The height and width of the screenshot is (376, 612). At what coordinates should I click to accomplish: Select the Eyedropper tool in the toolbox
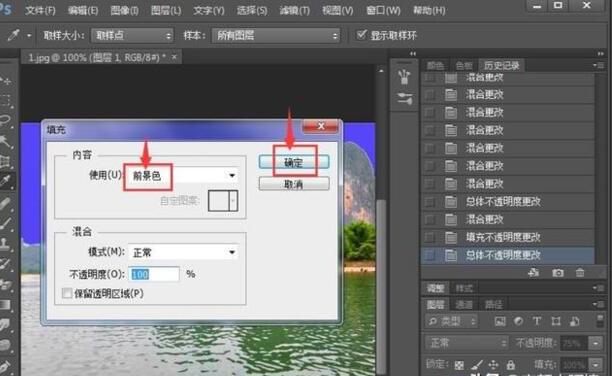point(5,181)
